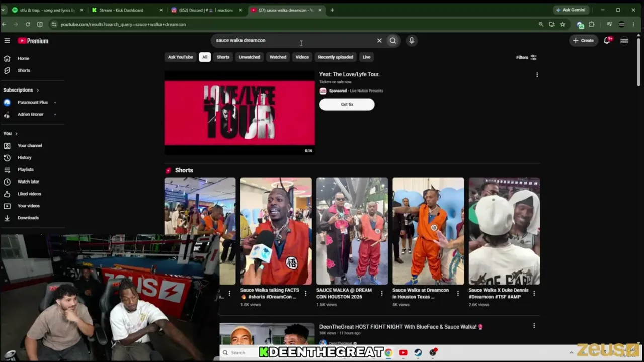Viewport: 644px width, 362px height.
Task: Open options for DeenTheGreat Fight Night video
Action: (x=534, y=326)
